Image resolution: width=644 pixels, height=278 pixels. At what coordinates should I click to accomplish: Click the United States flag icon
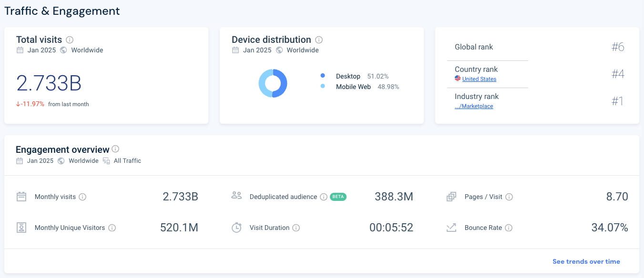coord(456,79)
